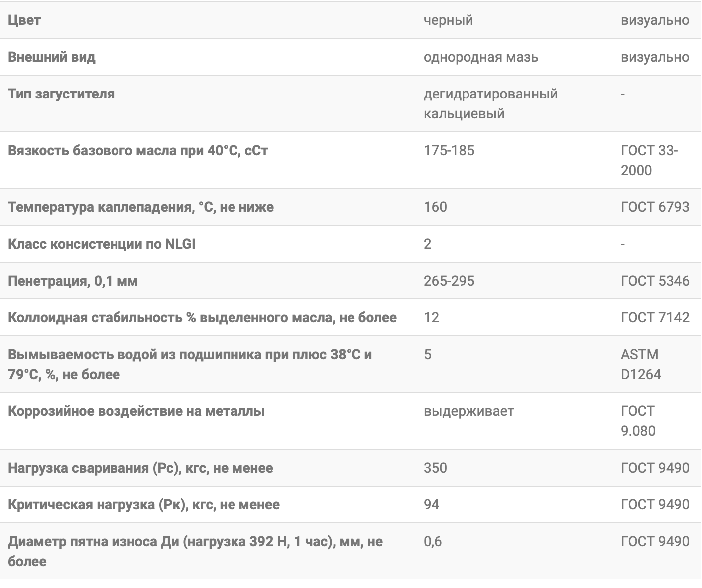Select the '175-185' viscosity value
This screenshot has width=702, height=588.
click(449, 150)
